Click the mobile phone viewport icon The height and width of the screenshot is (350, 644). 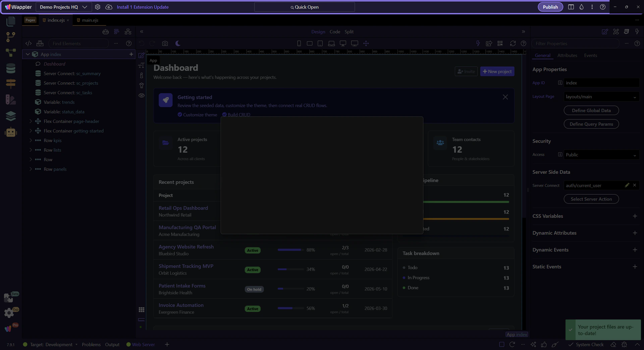pyautogui.click(x=299, y=43)
